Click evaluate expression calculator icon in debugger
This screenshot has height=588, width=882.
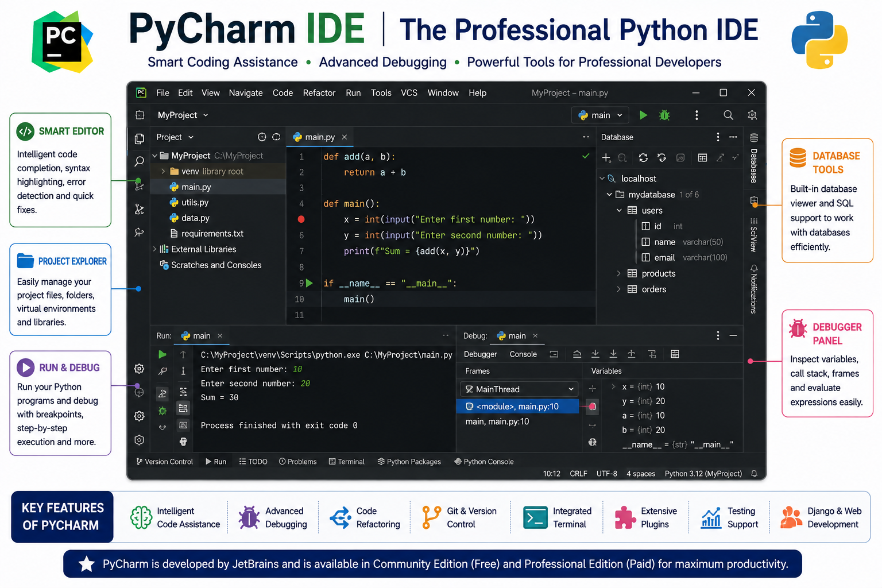coord(675,354)
